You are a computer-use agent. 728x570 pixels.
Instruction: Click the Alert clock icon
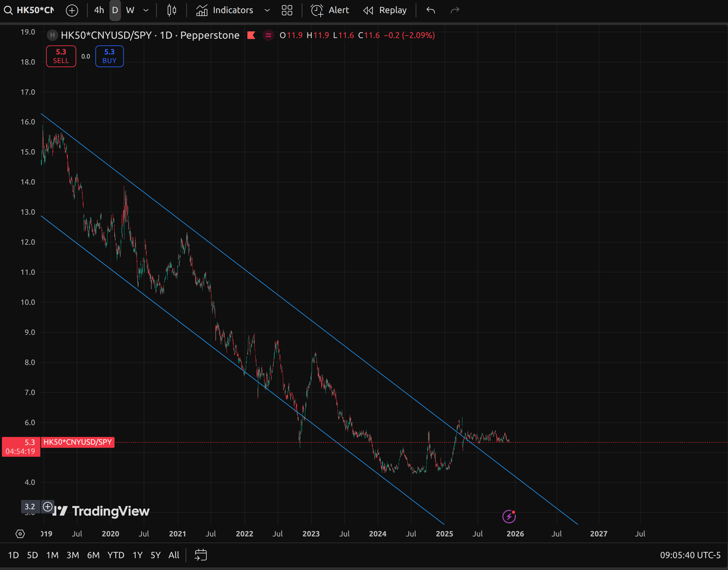point(316,10)
